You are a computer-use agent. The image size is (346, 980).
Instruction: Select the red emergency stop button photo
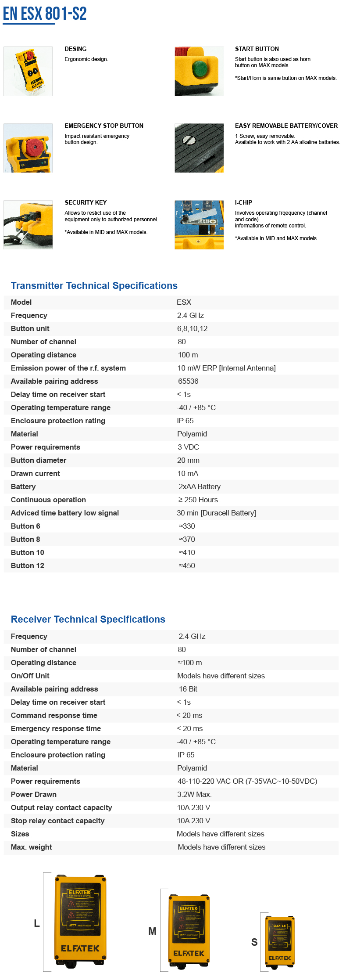tap(28, 148)
